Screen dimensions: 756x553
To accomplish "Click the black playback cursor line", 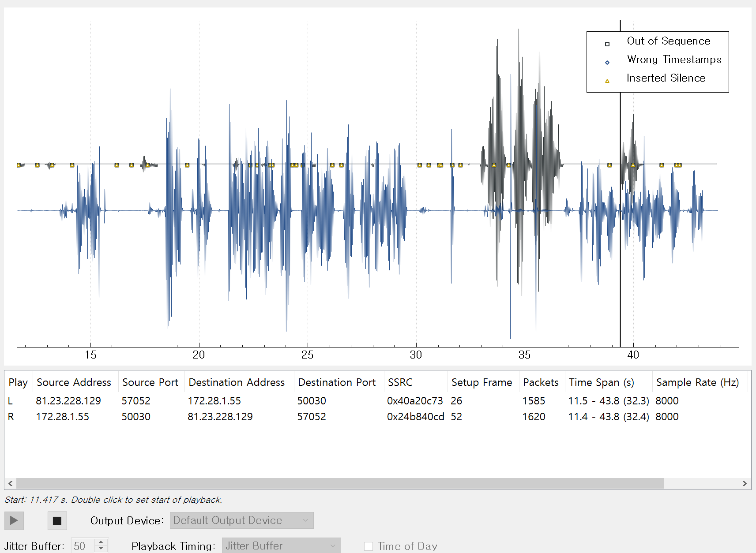I will pyautogui.click(x=620, y=220).
